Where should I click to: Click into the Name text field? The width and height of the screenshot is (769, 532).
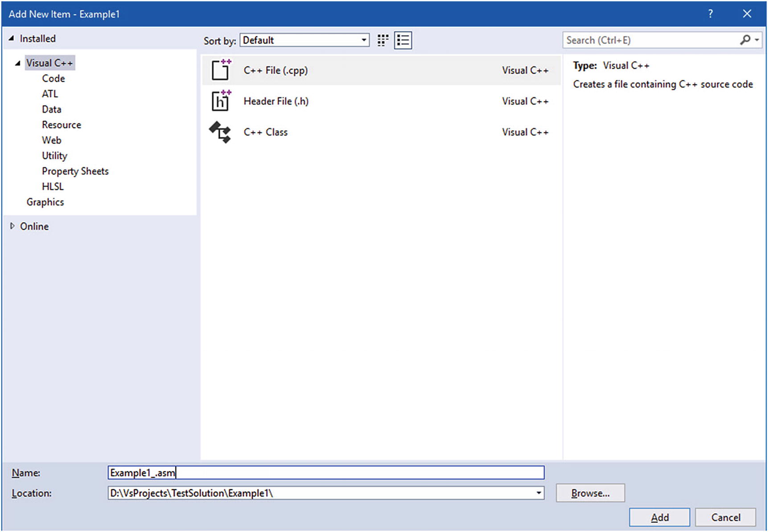coord(325,473)
